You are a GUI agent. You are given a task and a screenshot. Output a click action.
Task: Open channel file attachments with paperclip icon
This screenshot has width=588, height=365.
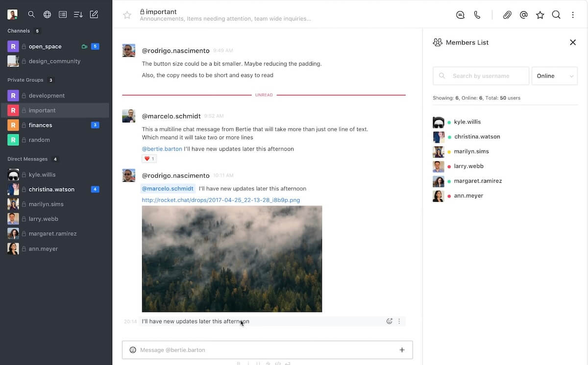pyautogui.click(x=507, y=15)
